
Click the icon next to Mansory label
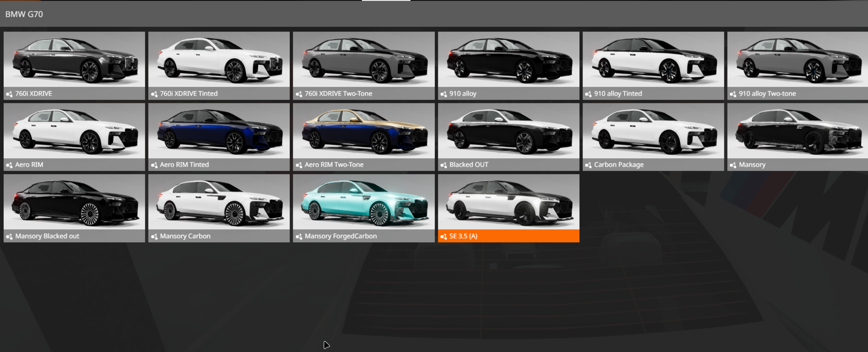[733, 165]
